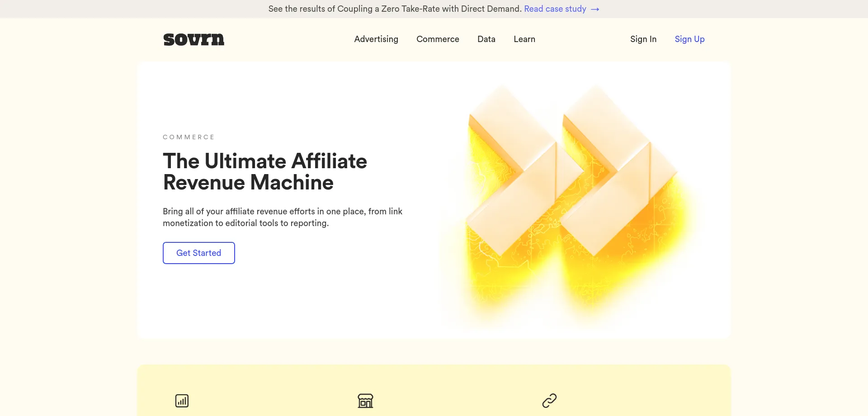Expand the Data menu item
The image size is (868, 416).
[486, 39]
